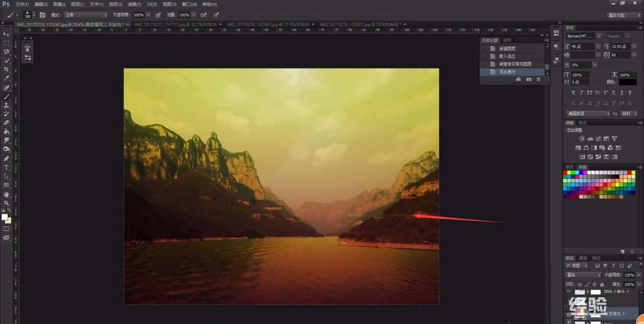Toggle lock position on layer
Screen dimensions: 644x324
594,284
